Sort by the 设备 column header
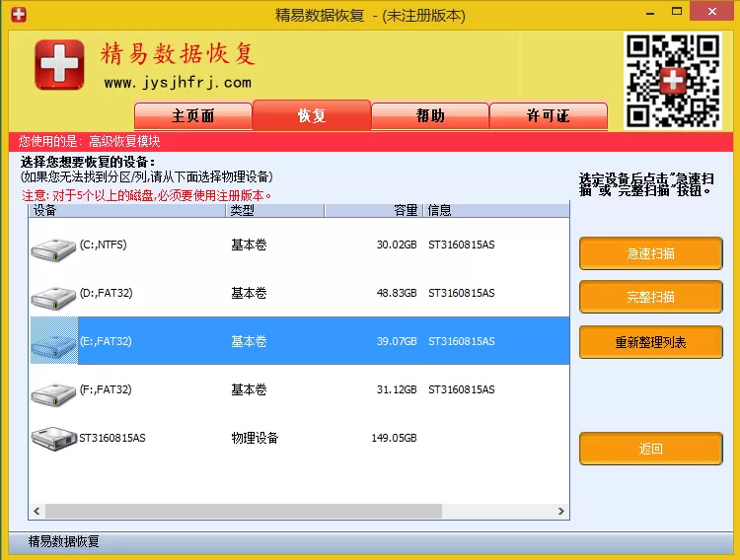Image resolution: width=740 pixels, height=560 pixels. click(x=127, y=210)
